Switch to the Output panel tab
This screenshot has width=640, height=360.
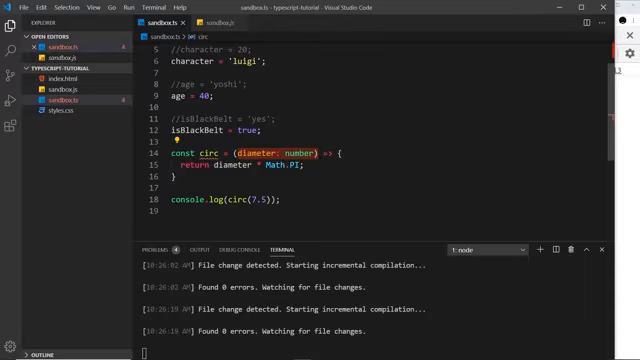[x=200, y=250]
